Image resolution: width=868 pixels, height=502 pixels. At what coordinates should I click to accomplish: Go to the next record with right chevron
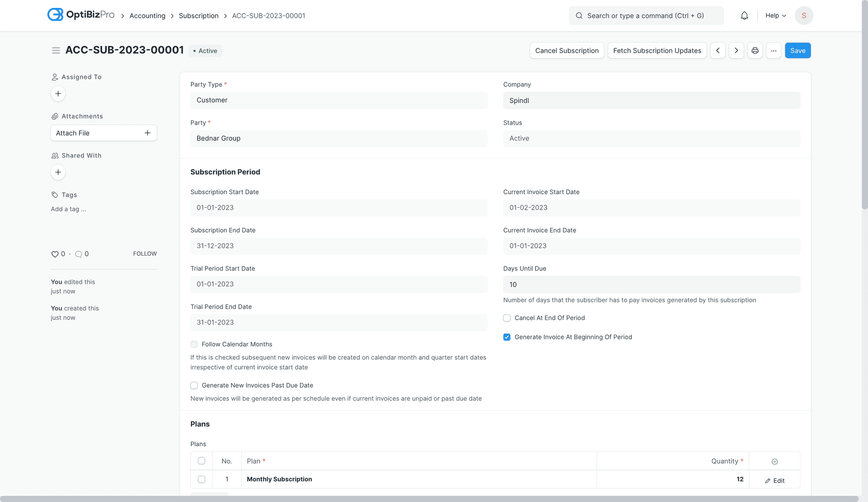[736, 50]
